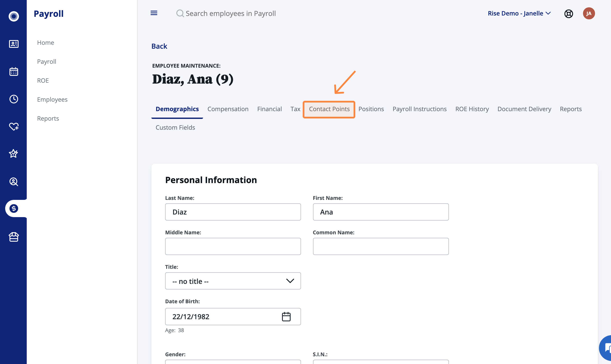611x364 pixels.
Task: Click the search magnifier icon
Action: [180, 13]
